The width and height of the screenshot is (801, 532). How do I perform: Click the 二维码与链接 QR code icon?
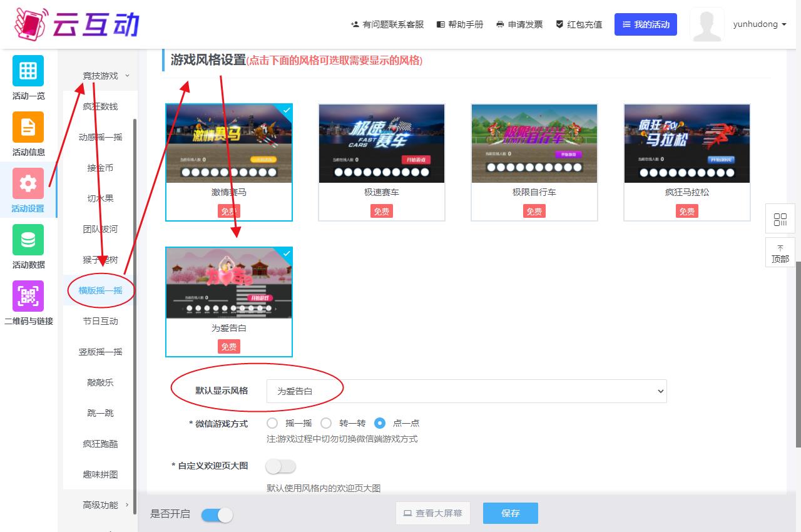(28, 296)
